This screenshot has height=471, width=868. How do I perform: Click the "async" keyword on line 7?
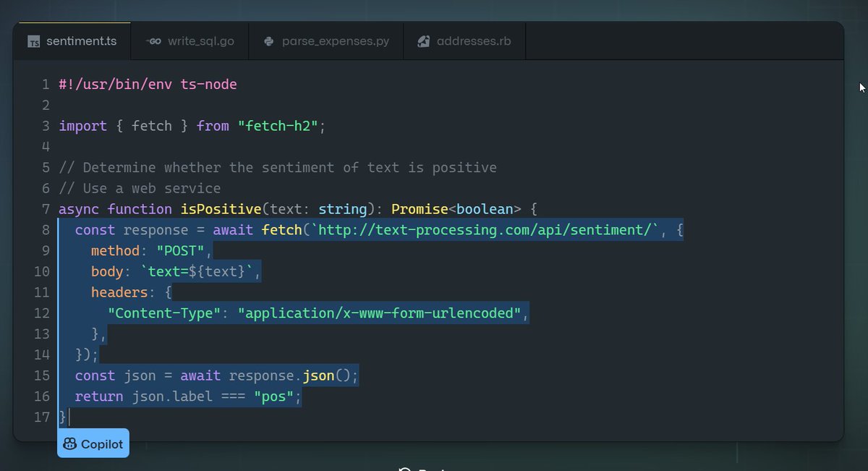tap(79, 209)
